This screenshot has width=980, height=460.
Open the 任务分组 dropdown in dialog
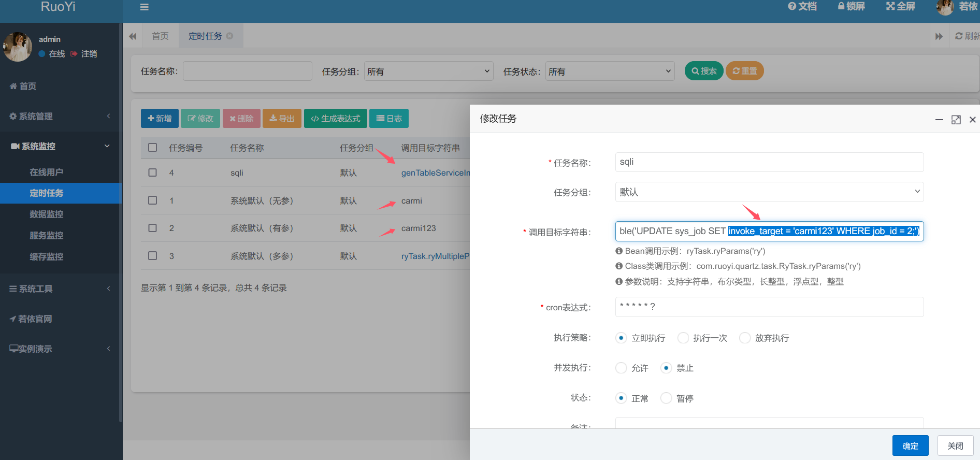(769, 192)
